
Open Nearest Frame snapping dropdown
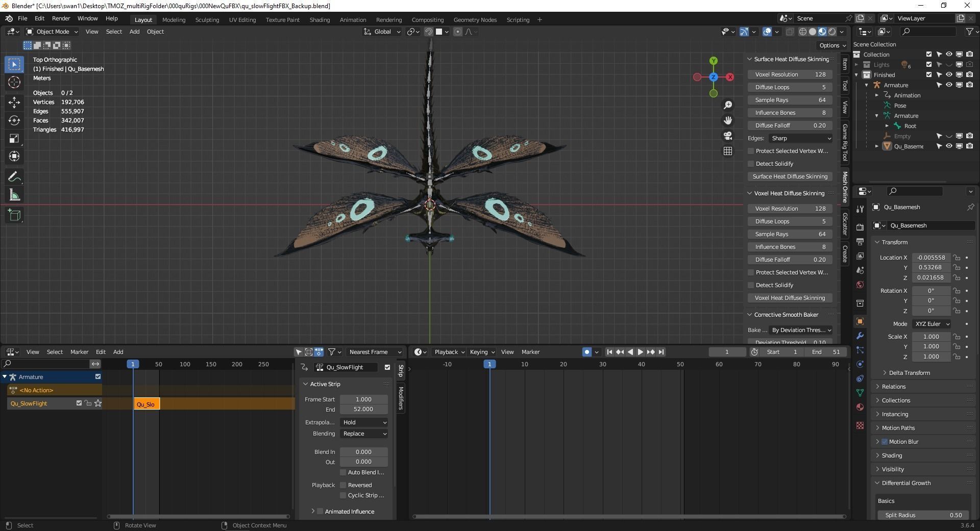[375, 352]
